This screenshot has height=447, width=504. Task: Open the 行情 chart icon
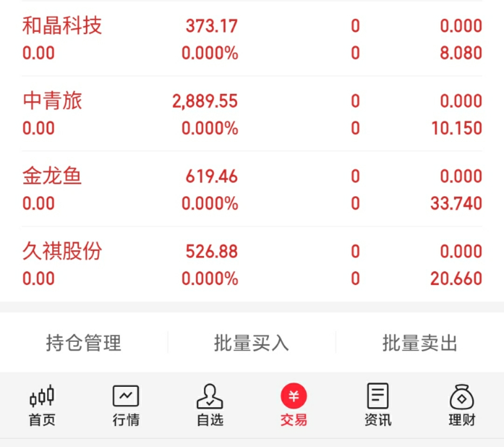[126, 396]
